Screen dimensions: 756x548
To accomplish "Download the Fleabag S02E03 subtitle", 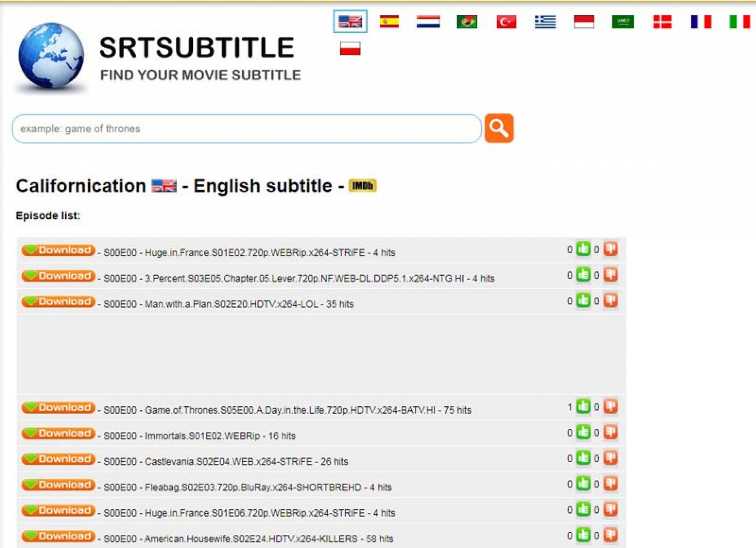I will [x=57, y=486].
